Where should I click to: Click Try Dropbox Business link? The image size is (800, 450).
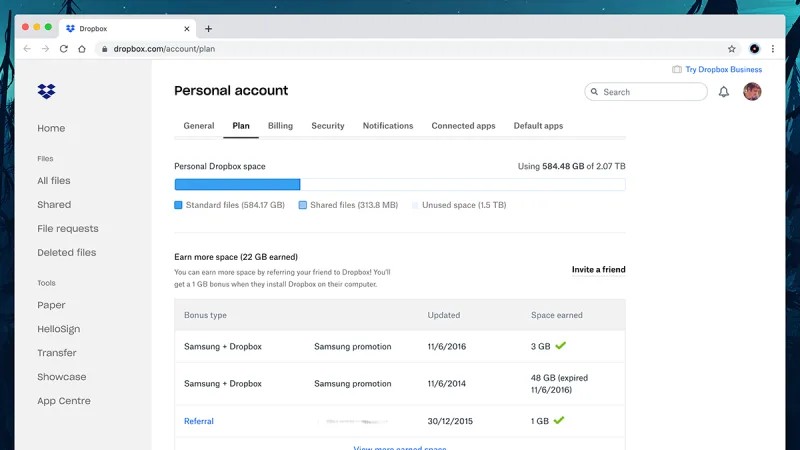coord(723,69)
